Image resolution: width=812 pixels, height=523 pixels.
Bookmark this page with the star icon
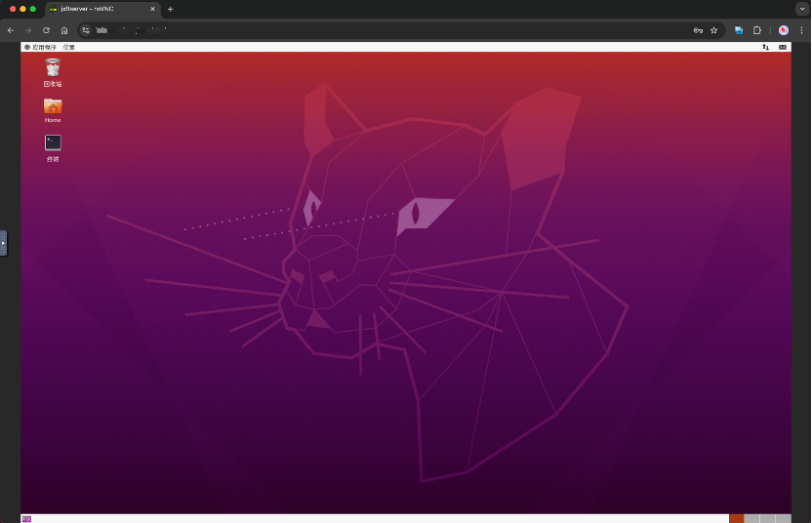point(713,30)
